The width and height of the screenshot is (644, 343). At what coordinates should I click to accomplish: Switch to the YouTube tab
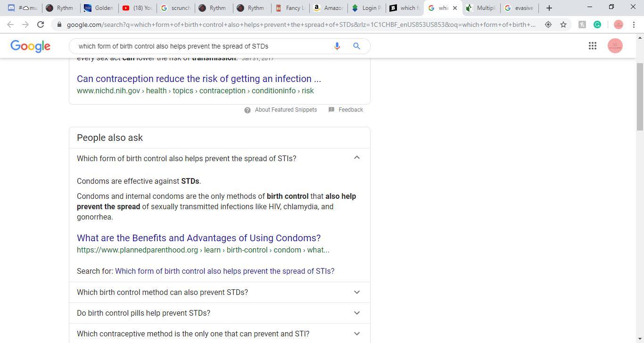pyautogui.click(x=137, y=8)
